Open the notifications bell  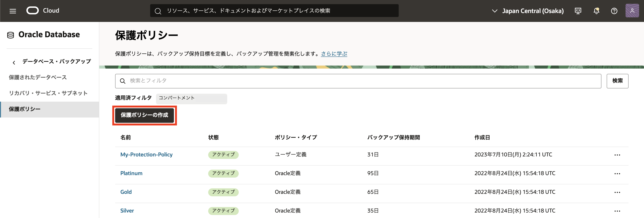[596, 11]
